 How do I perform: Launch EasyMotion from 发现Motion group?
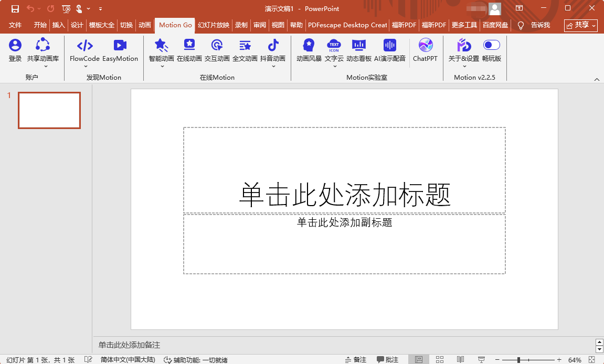(121, 50)
